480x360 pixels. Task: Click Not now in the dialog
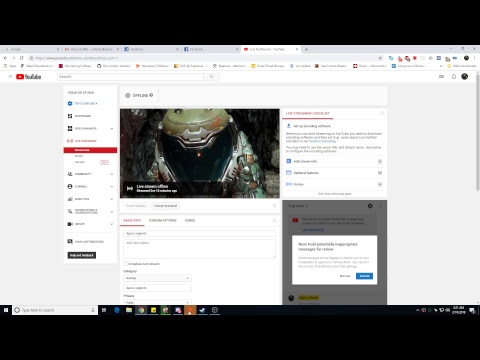(345, 276)
